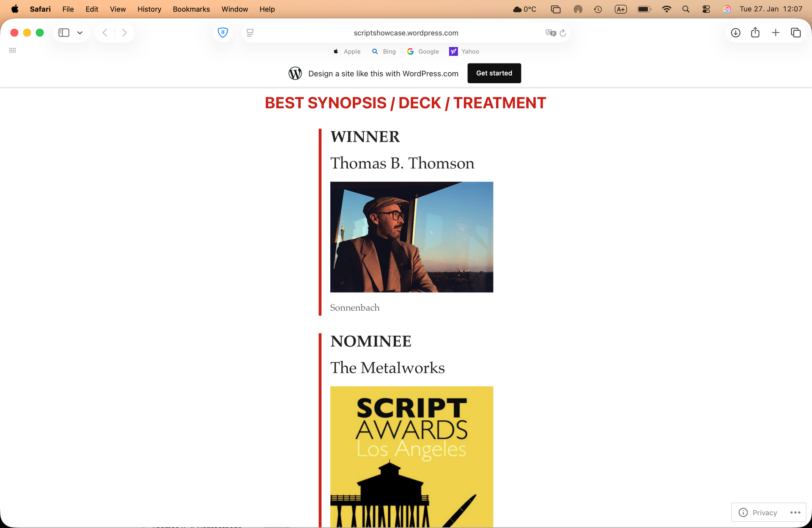Open the macOS Control Center toggles icon
812x528 pixels.
point(706,9)
